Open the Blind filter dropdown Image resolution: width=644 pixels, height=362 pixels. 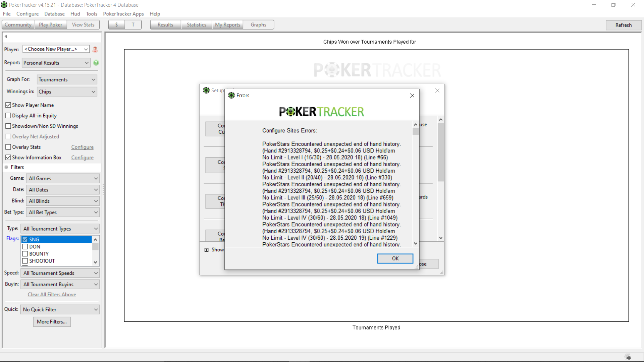(x=63, y=201)
